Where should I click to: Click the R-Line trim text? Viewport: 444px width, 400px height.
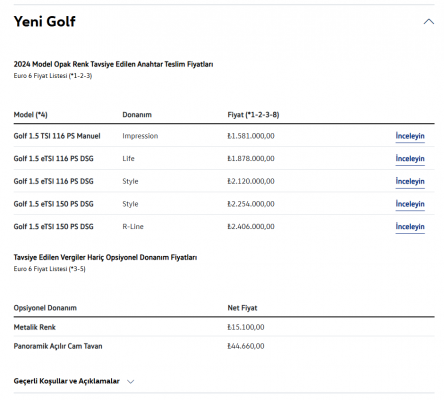[x=133, y=227]
